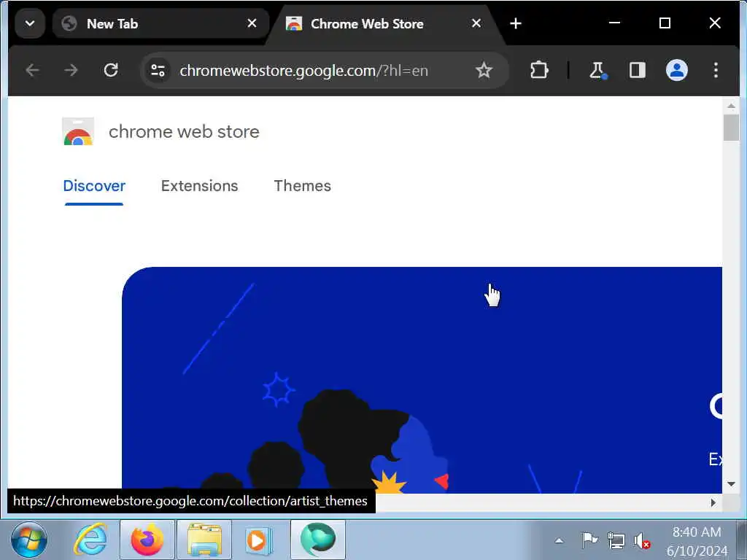Bookmark this page with the star

coord(484,71)
